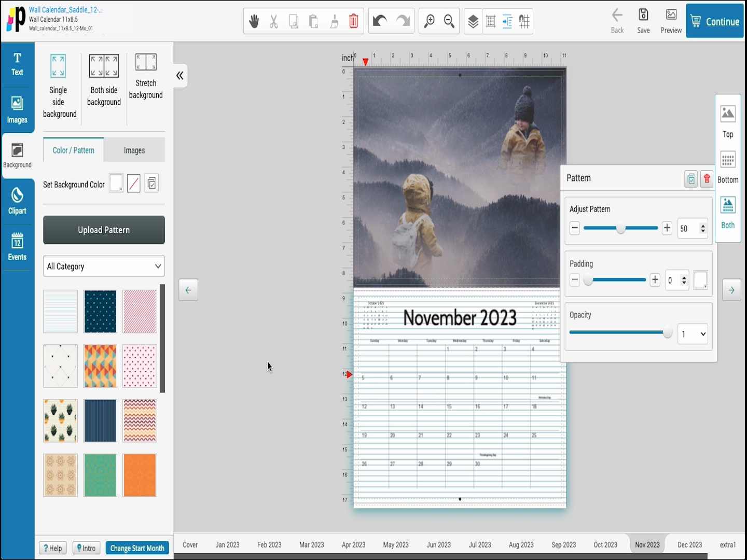Click the alignment guides icon

507,21
